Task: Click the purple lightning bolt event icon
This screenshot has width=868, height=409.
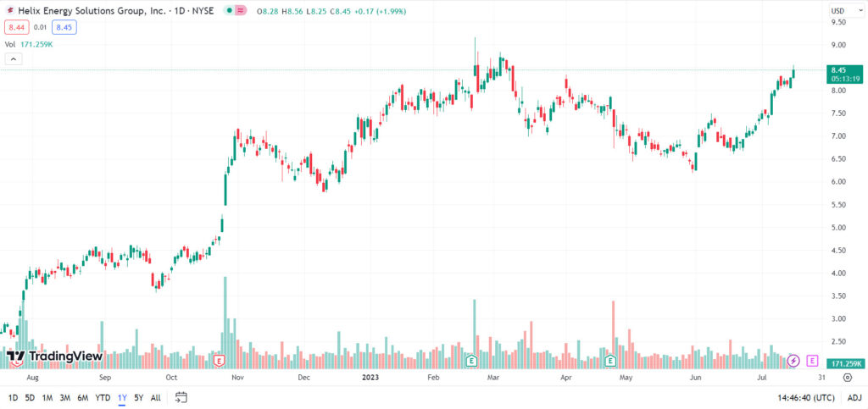Action: tap(793, 361)
